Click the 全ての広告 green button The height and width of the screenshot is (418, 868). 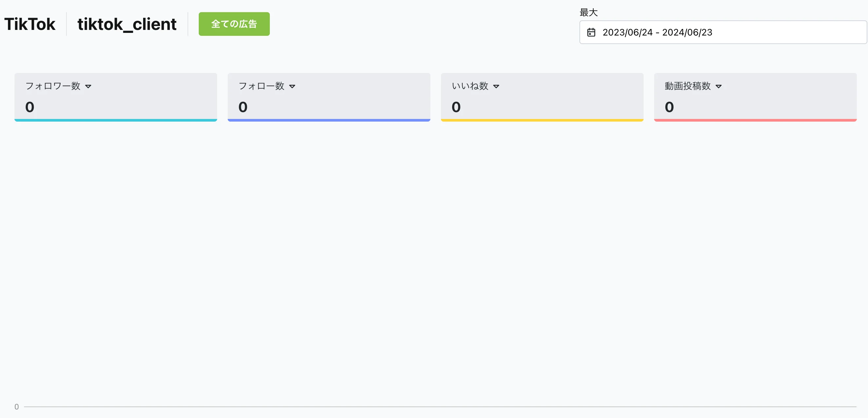(234, 24)
